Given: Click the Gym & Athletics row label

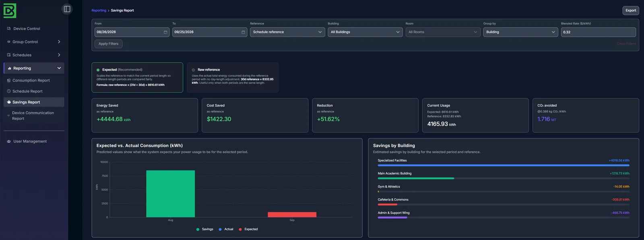Looking at the screenshot, I should [389, 187].
